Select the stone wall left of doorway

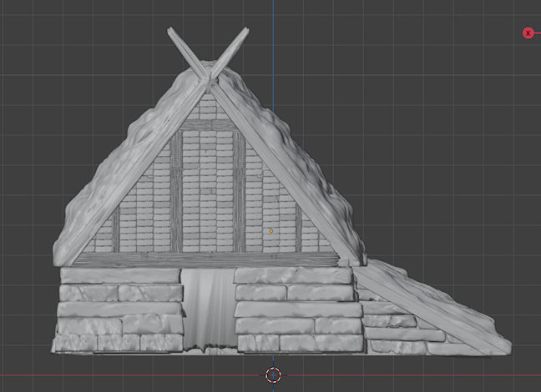pyautogui.click(x=119, y=310)
